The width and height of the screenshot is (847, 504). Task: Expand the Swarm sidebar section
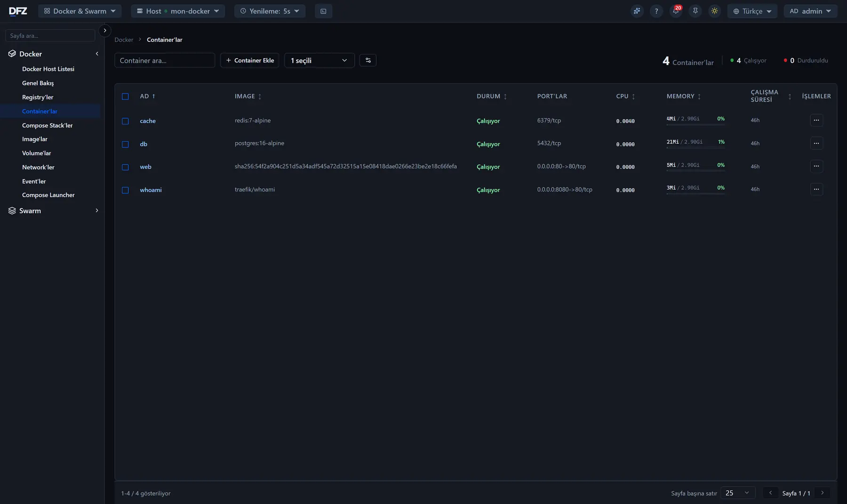click(97, 210)
